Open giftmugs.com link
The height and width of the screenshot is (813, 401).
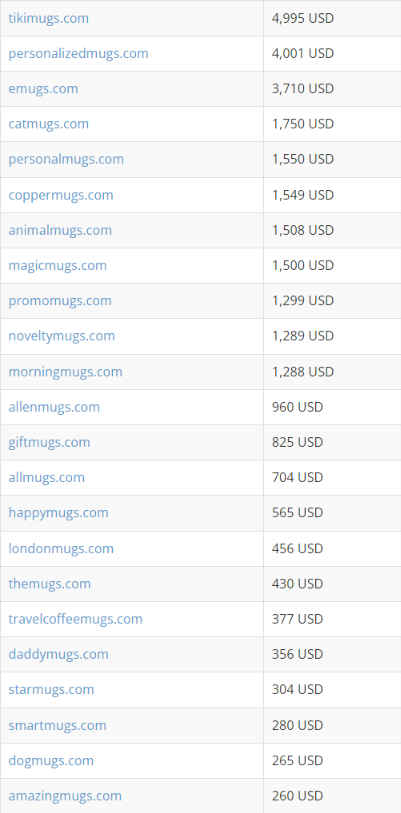coord(49,442)
